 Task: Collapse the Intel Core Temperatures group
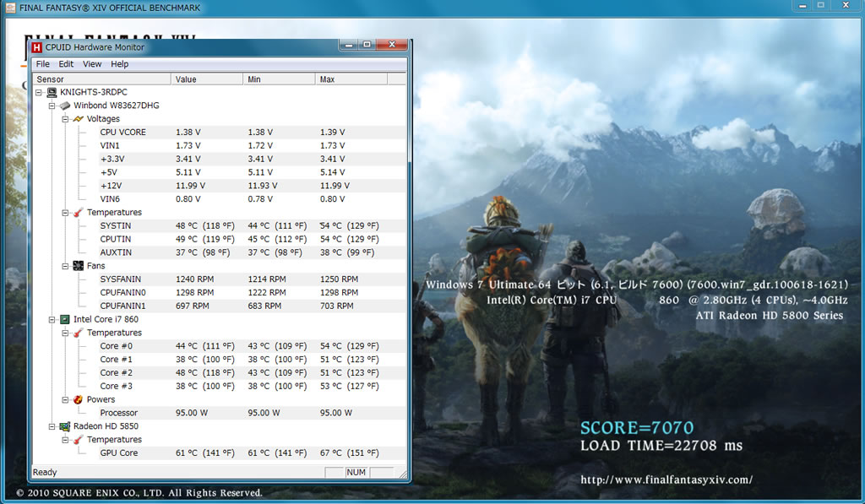(x=65, y=333)
